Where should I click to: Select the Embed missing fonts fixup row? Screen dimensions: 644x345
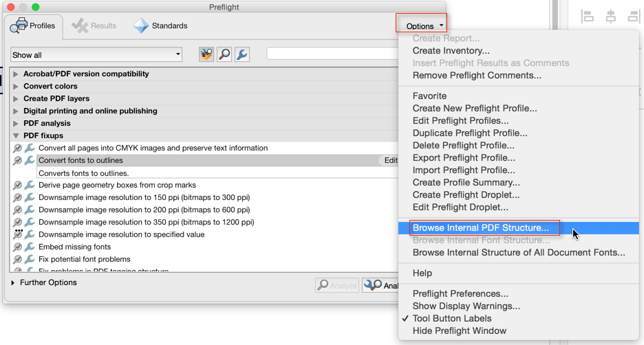tap(205, 247)
